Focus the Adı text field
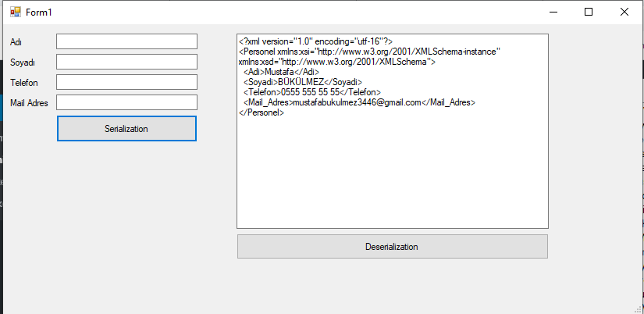Viewport: 644px width, 314px height. pyautogui.click(x=127, y=41)
